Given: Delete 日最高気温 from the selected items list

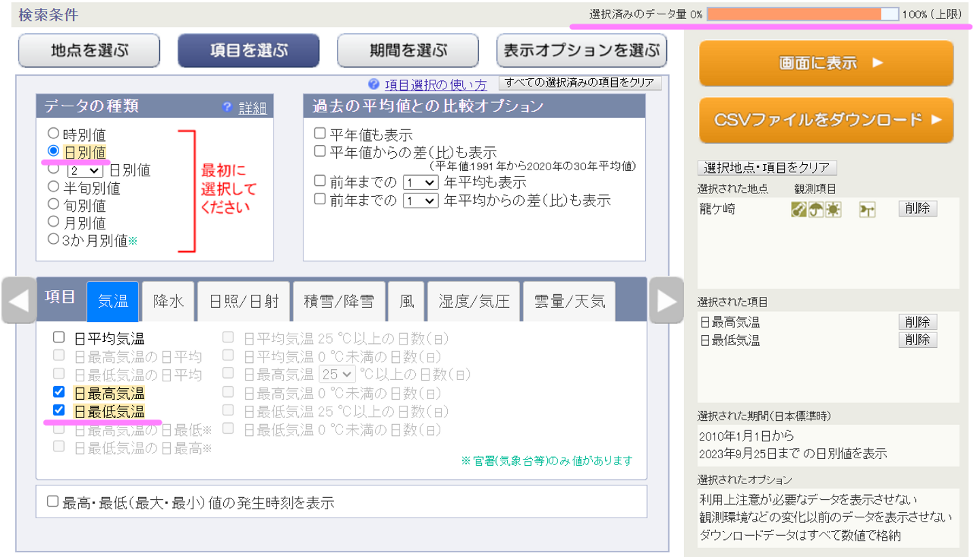Looking at the screenshot, I should pyautogui.click(x=917, y=322).
